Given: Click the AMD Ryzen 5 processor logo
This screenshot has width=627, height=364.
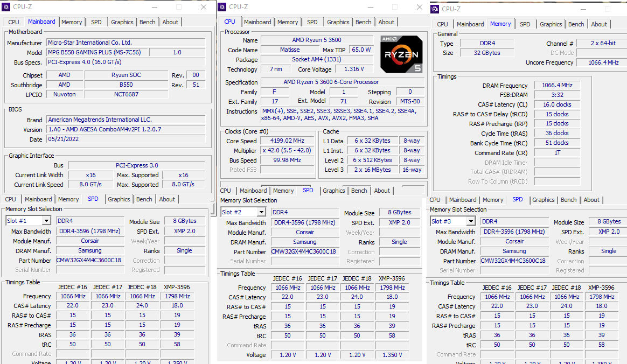Looking at the screenshot, I should pos(401,54).
